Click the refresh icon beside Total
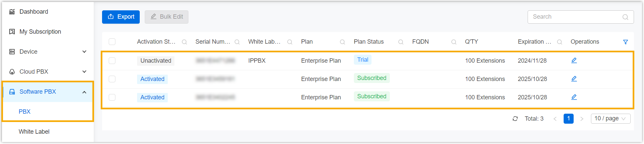The width and height of the screenshot is (644, 144). coord(515,119)
